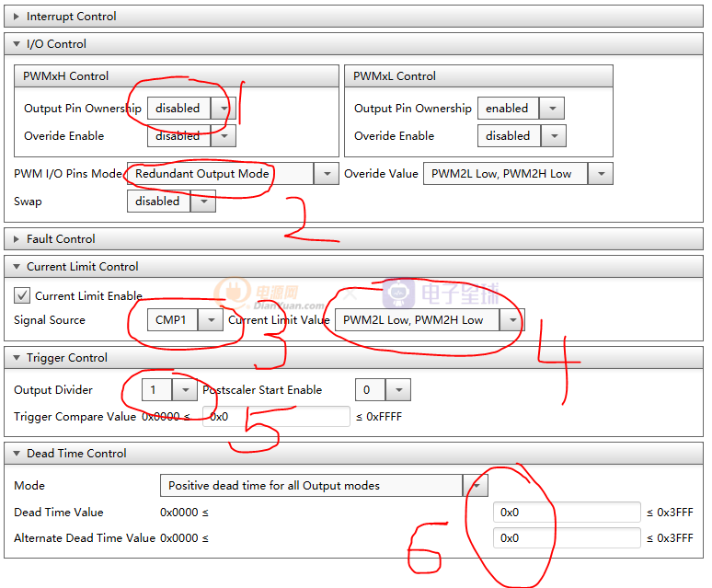Collapse the Current Limit Control section
The width and height of the screenshot is (712, 588).
pyautogui.click(x=17, y=267)
